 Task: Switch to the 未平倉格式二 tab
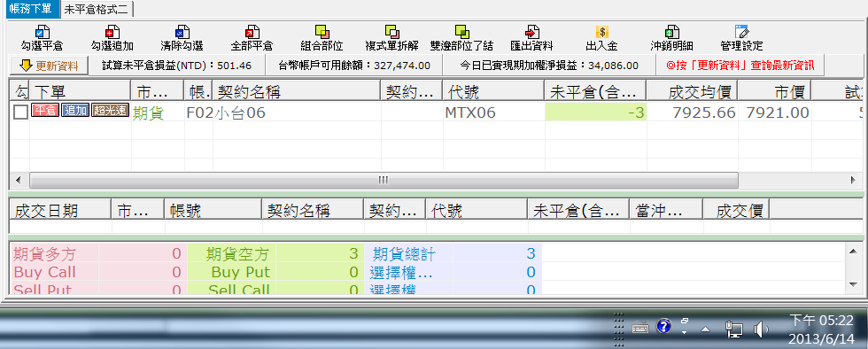(97, 10)
